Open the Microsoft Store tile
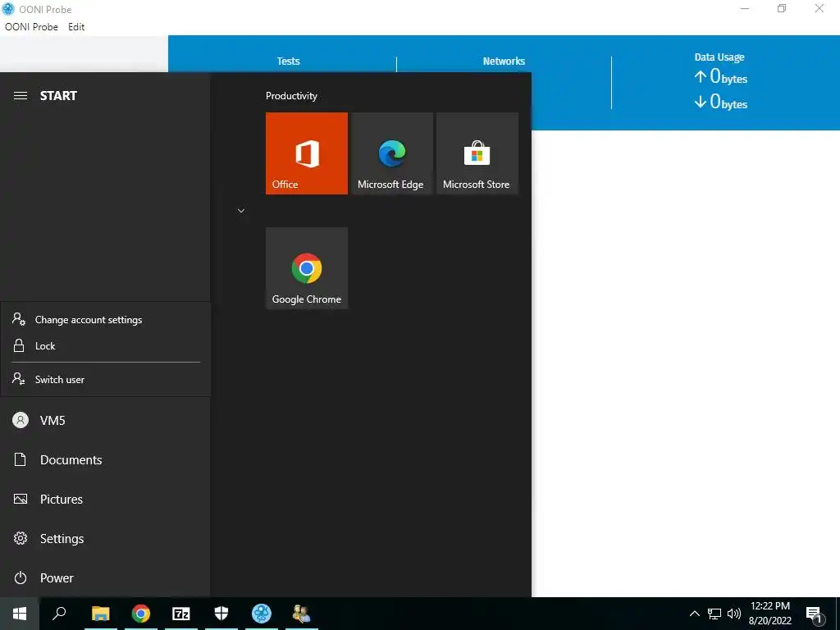The height and width of the screenshot is (630, 840). (477, 153)
